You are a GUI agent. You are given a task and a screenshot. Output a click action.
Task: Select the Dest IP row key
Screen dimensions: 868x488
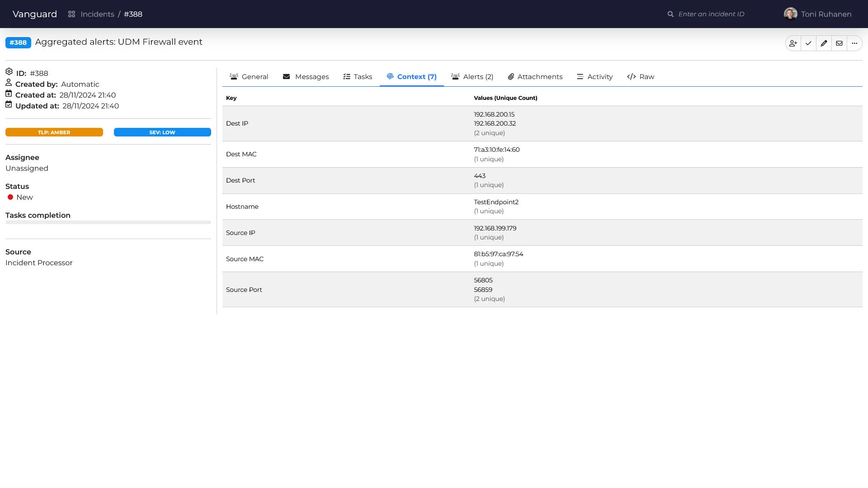(x=237, y=124)
